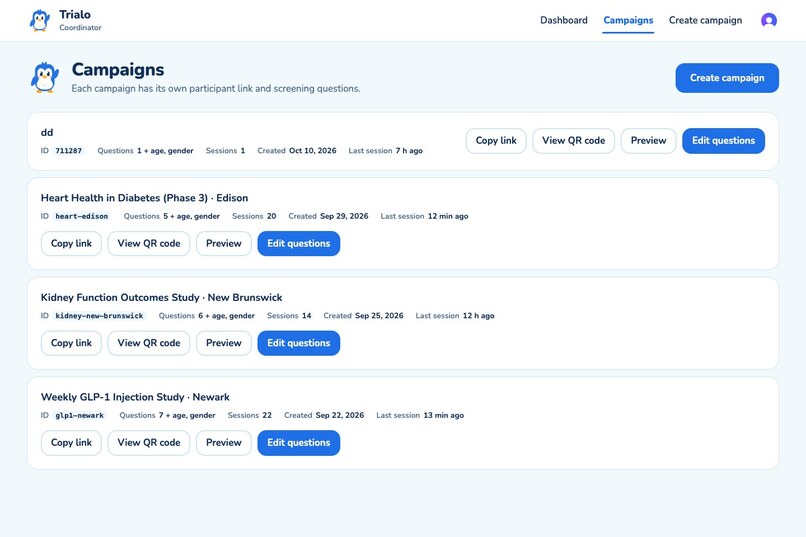Image resolution: width=806 pixels, height=537 pixels.
Task: Click the 'Oct 10, 2026' created date
Action: tap(313, 151)
